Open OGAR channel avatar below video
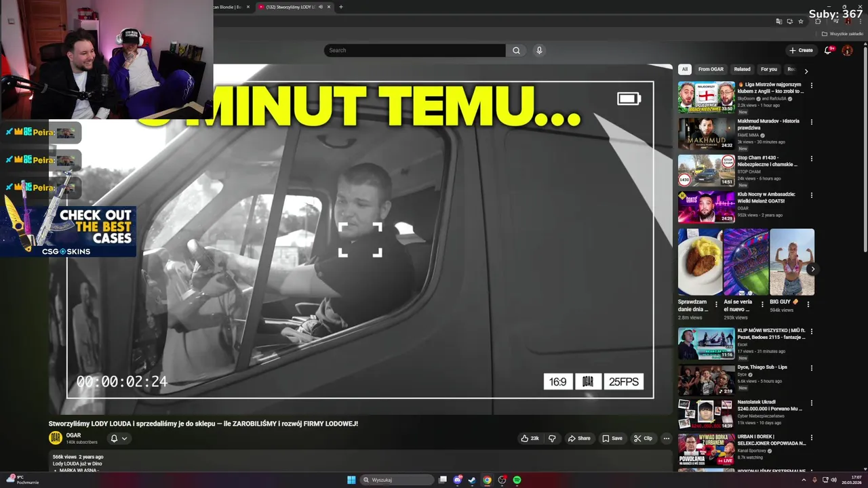The image size is (868, 488). [55, 438]
